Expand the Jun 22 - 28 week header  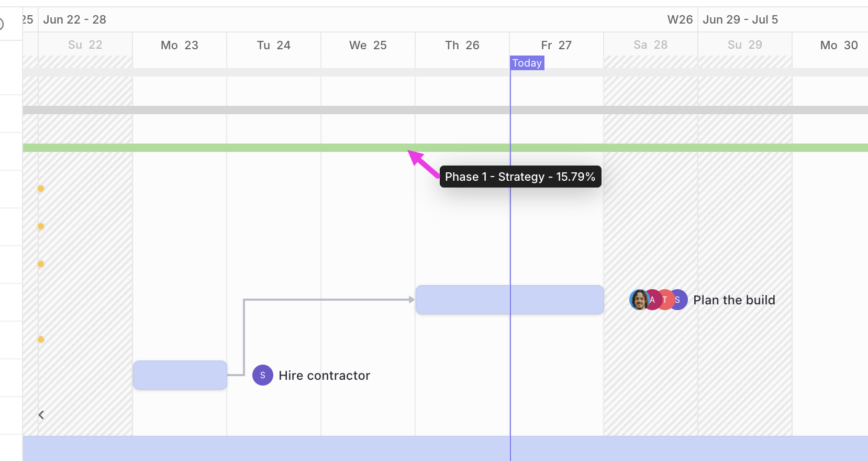tap(75, 19)
